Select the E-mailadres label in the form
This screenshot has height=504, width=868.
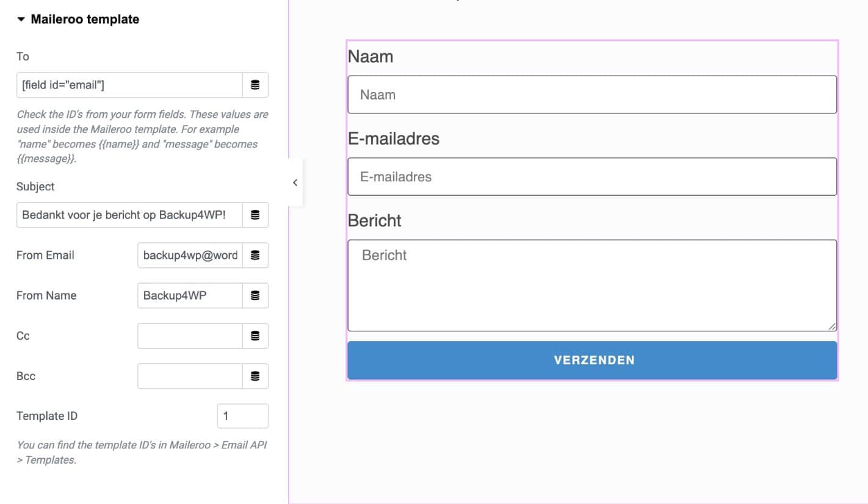coord(394,139)
